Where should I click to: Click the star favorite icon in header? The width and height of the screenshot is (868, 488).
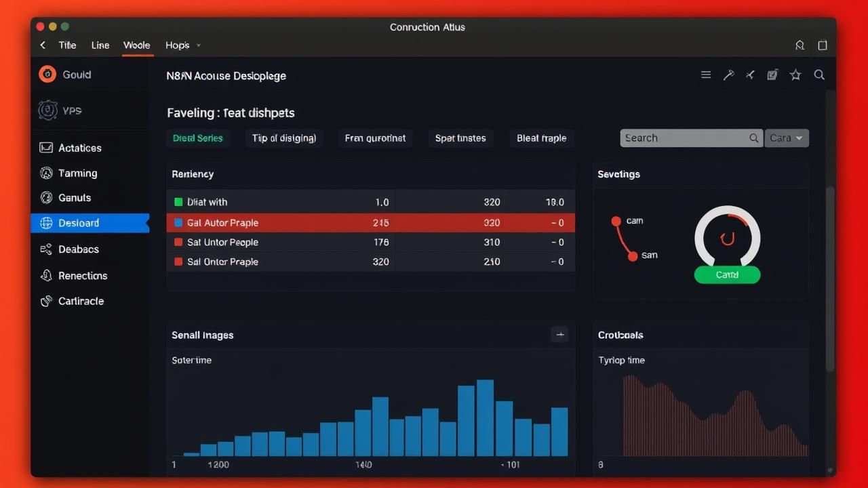point(795,75)
